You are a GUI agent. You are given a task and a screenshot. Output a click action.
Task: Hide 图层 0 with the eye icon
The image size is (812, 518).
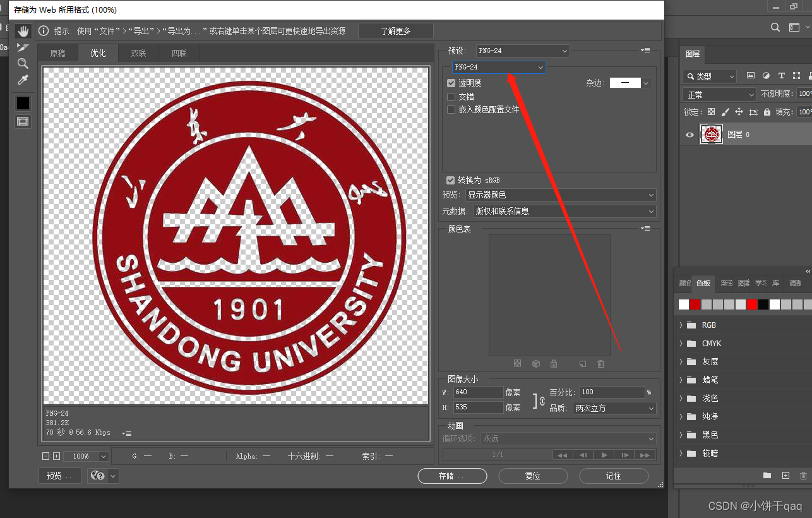(x=690, y=135)
